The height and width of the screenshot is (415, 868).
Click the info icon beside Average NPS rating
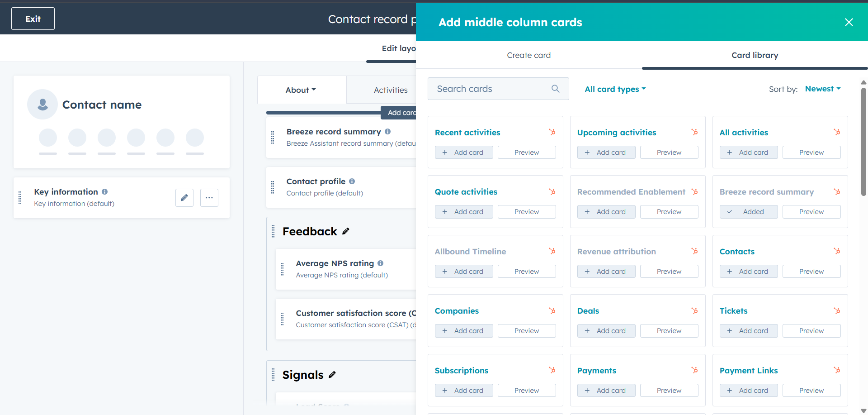point(380,263)
